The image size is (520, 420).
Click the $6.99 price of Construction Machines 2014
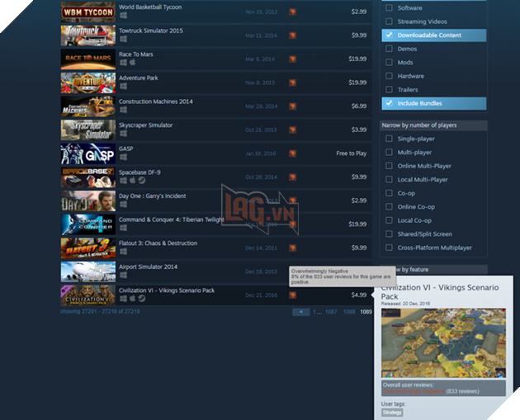pos(359,106)
